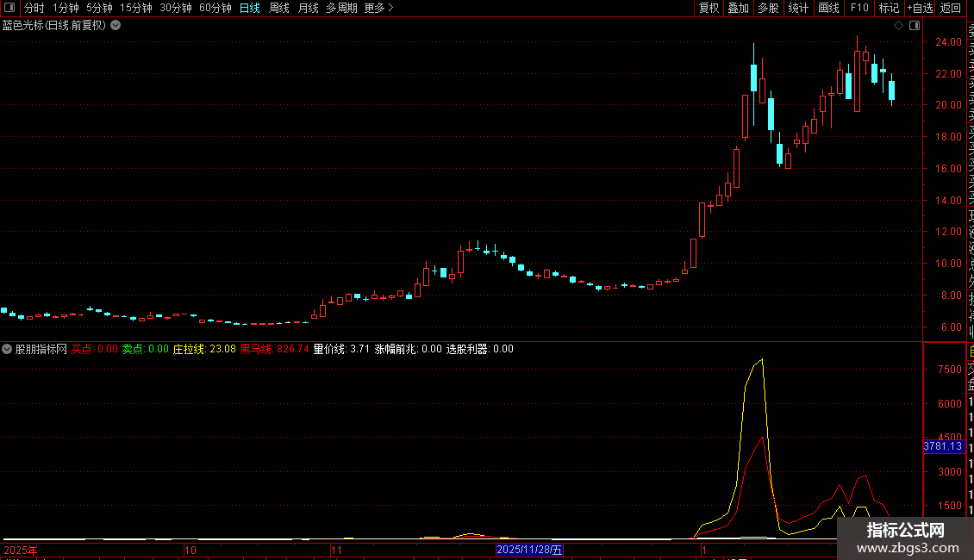Click the 24.00 price axis label
The width and height of the screenshot is (974, 560).
coord(948,42)
